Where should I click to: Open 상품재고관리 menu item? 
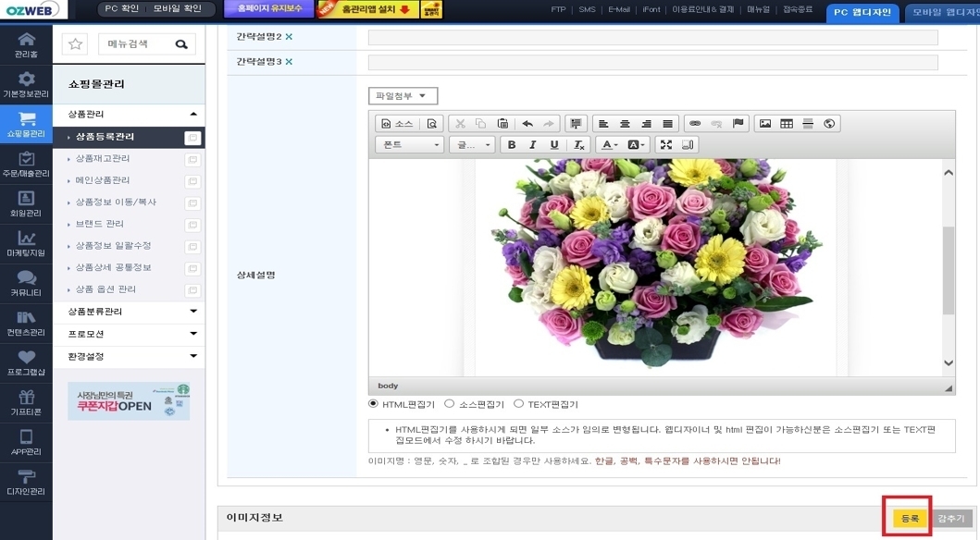(x=103, y=158)
